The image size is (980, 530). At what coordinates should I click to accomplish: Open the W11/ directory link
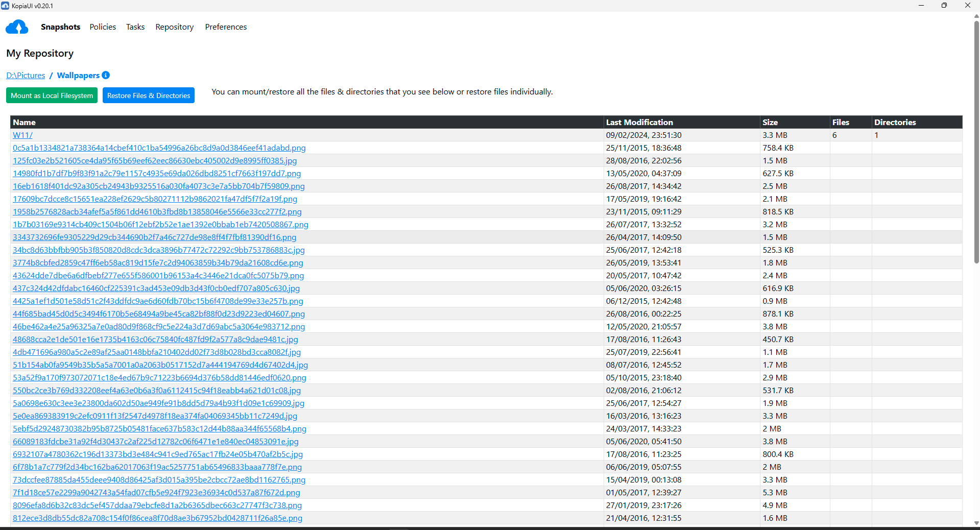click(22, 135)
